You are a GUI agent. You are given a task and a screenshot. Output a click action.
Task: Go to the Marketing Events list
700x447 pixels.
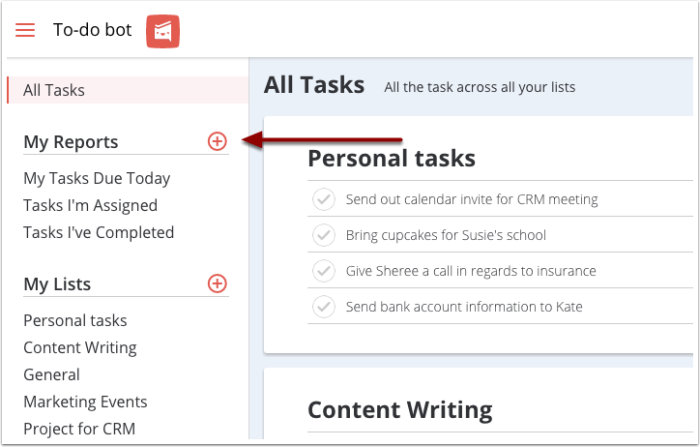(85, 402)
